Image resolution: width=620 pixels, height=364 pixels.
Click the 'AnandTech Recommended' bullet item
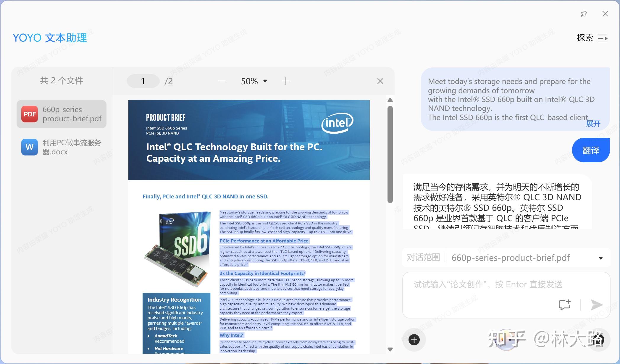click(169, 339)
